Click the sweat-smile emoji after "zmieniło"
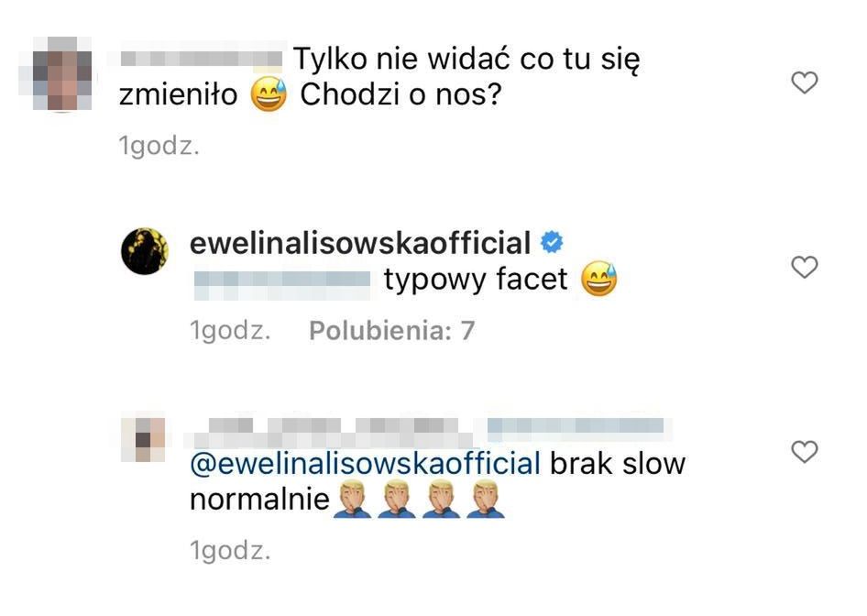The height and width of the screenshot is (616, 867). (x=268, y=95)
